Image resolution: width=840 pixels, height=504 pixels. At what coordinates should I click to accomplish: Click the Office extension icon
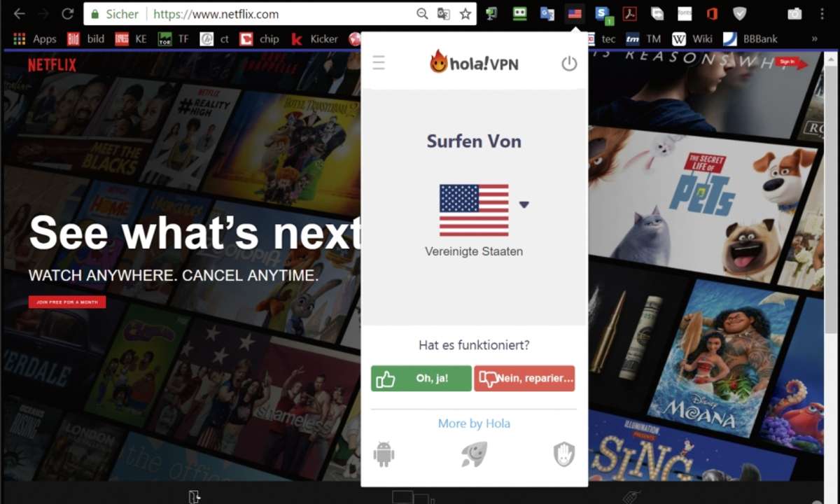pos(713,13)
